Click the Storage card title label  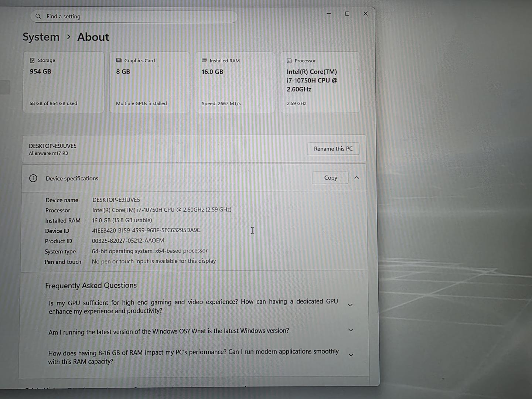point(47,60)
